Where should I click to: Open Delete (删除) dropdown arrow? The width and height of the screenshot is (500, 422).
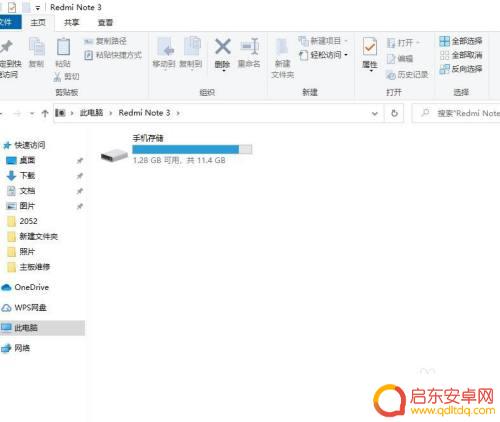tap(224, 71)
